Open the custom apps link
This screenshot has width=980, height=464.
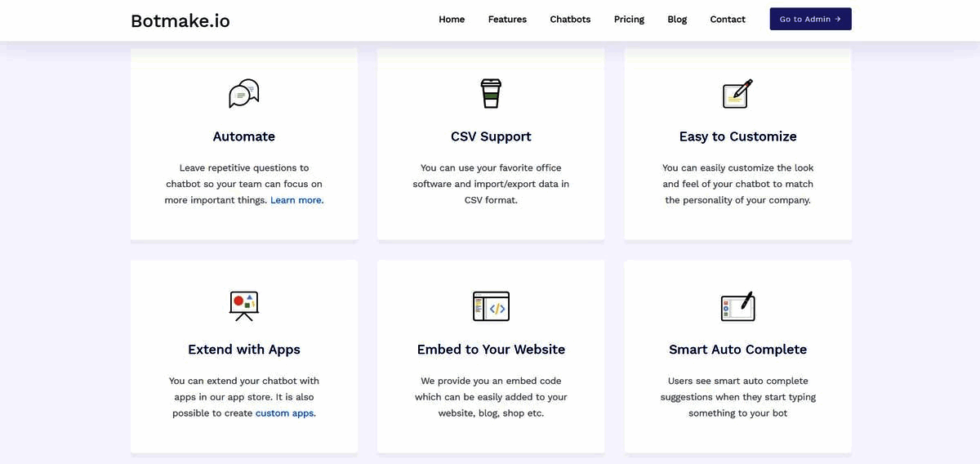tap(286, 413)
